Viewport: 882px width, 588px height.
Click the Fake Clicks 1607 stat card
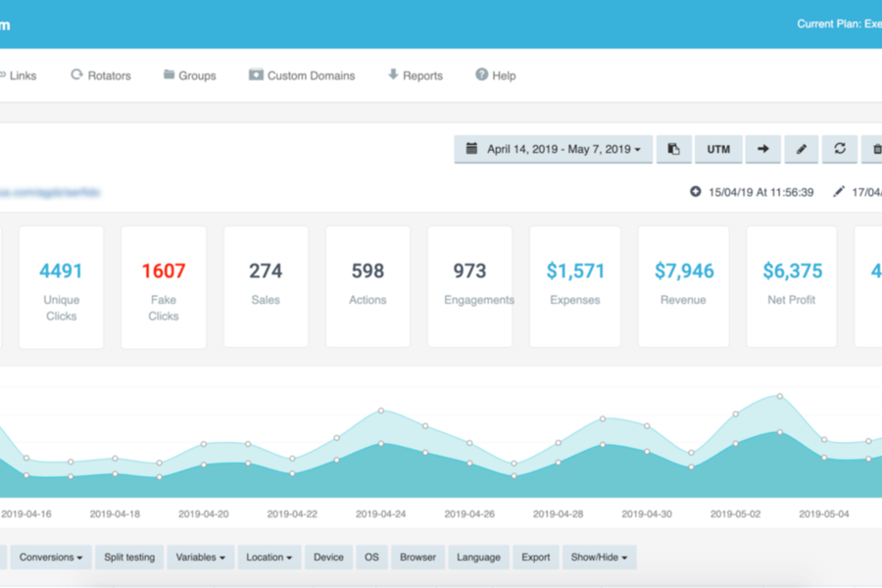[x=164, y=286]
